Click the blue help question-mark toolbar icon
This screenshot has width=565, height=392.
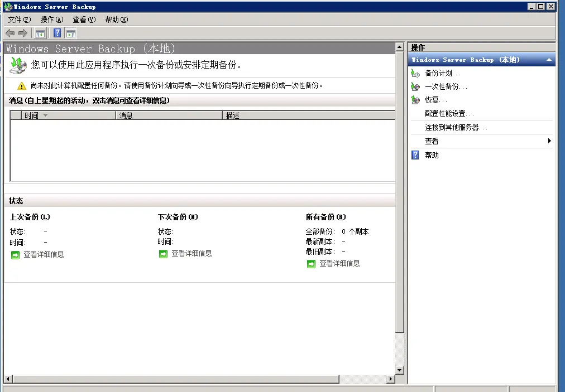57,33
